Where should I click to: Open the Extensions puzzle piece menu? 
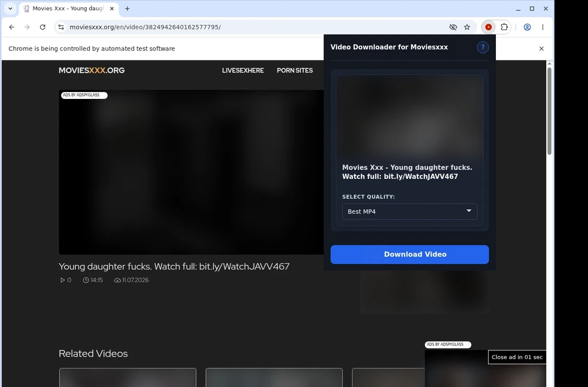pos(504,27)
